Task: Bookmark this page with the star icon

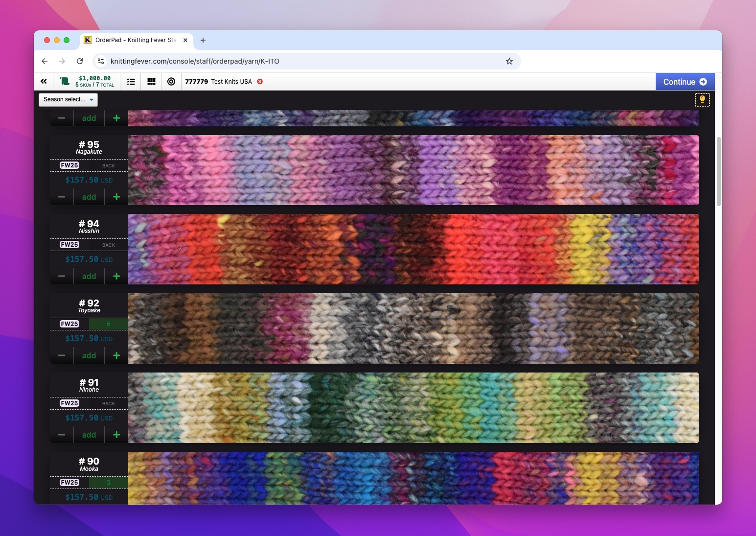Action: click(x=509, y=61)
